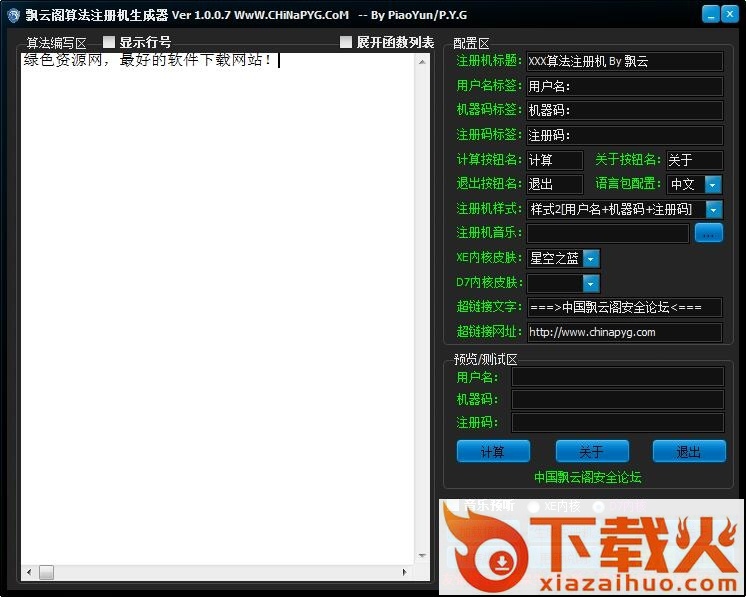Open the 中国飘云阁安全论坛 link
This screenshot has height=597, width=746.
pos(588,477)
